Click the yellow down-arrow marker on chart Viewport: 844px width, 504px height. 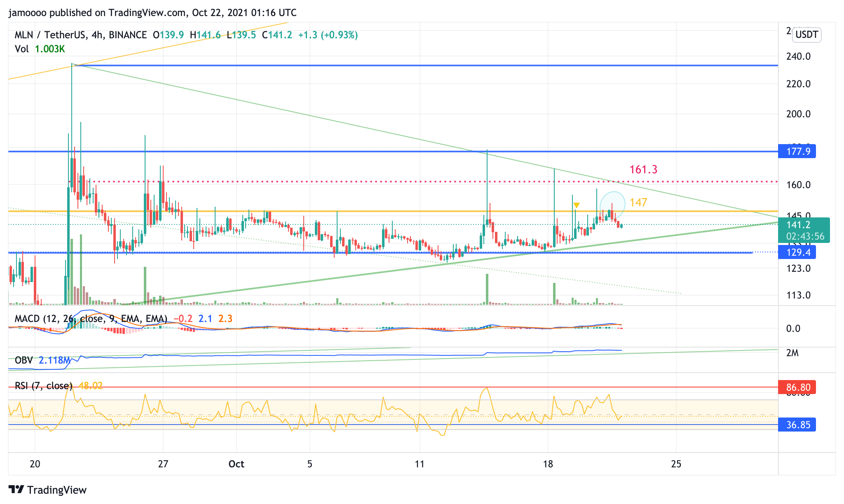pyautogui.click(x=577, y=205)
